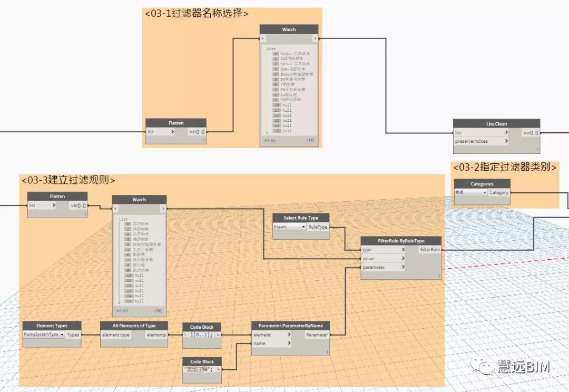
Task: Click the {16} item count in lower Watch
Action: tap(158, 311)
